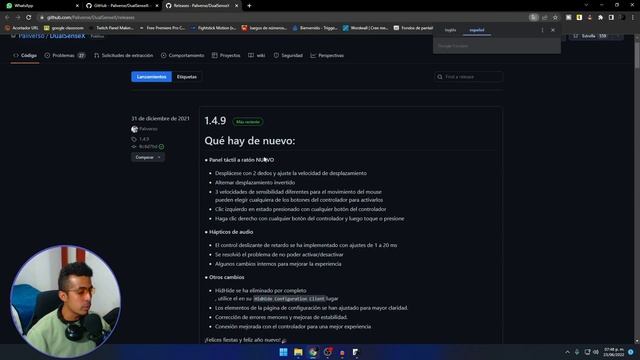Click the Paliverso / DualSenseX repository name
The height and width of the screenshot is (360, 640).
52,36
